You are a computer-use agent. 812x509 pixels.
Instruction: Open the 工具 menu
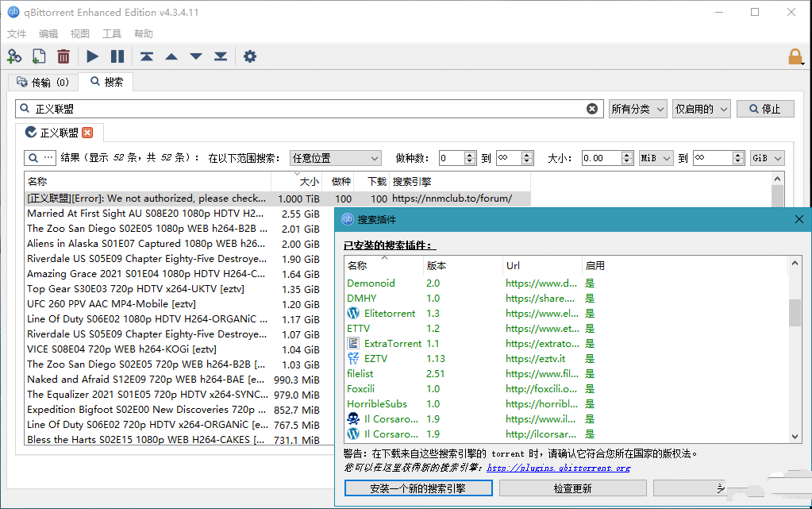(x=112, y=34)
